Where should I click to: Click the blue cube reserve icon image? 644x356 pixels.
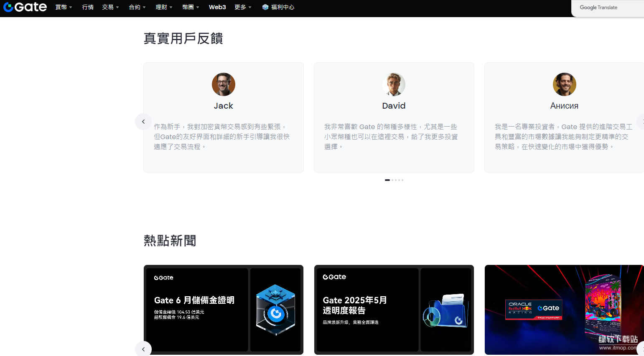coord(275,310)
